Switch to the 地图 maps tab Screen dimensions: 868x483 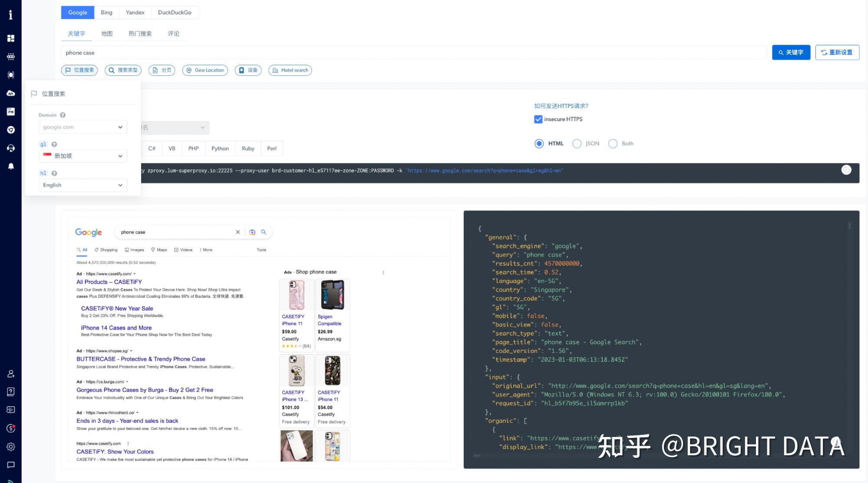(107, 34)
